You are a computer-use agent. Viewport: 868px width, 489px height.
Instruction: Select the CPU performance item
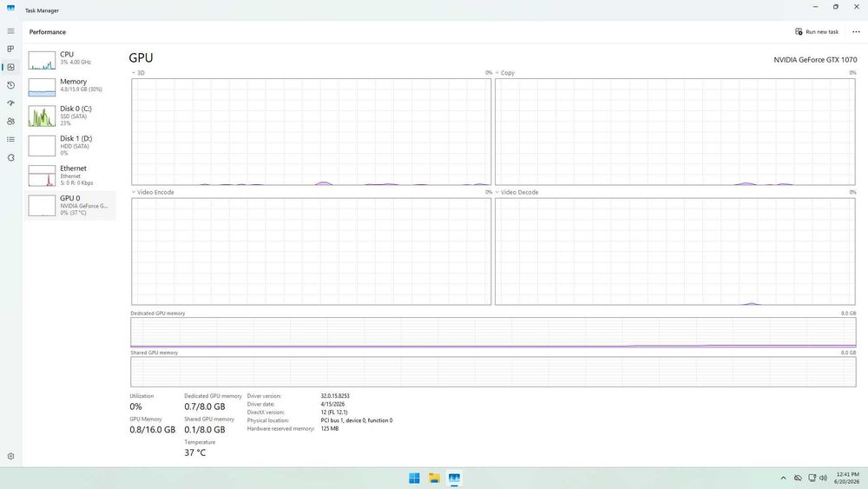69,59
